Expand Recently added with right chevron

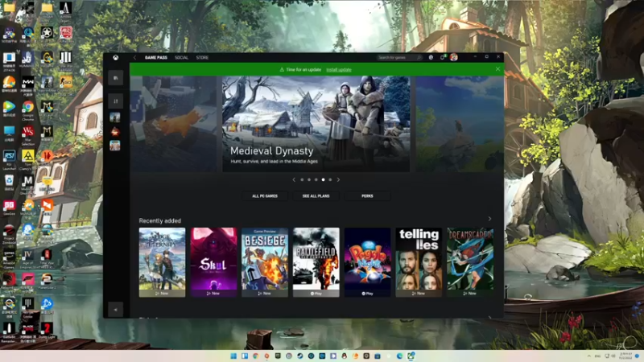tap(489, 219)
